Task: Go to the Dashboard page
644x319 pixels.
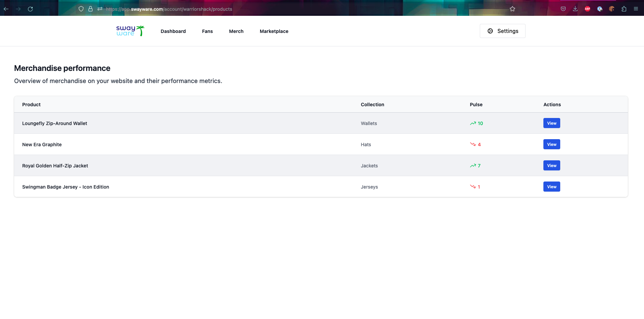Action: pyautogui.click(x=173, y=31)
